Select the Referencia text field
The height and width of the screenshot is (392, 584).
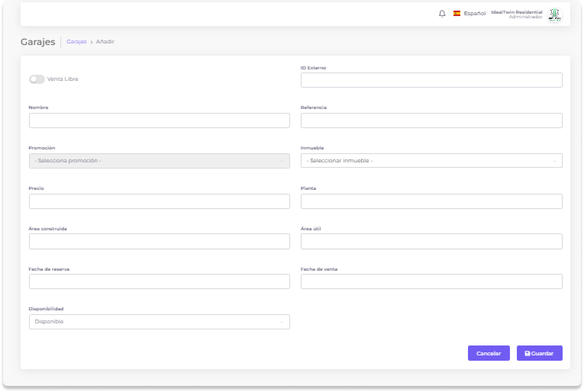431,120
